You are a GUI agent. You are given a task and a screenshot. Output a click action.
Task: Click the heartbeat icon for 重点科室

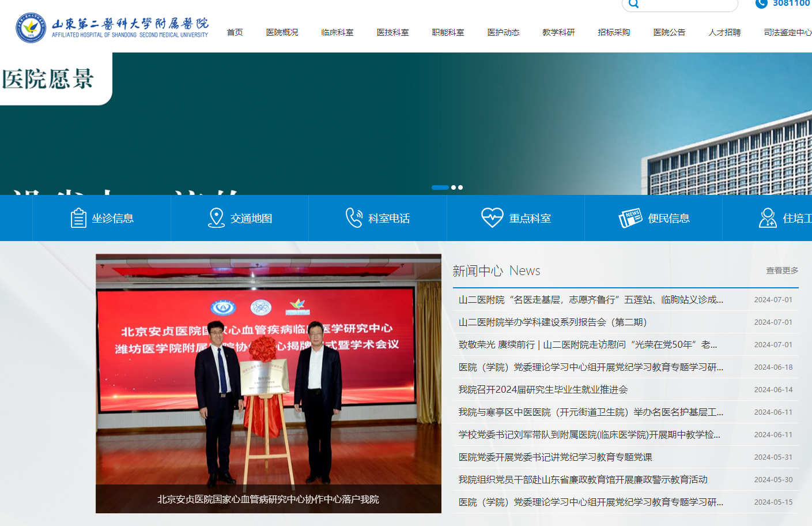pos(492,218)
